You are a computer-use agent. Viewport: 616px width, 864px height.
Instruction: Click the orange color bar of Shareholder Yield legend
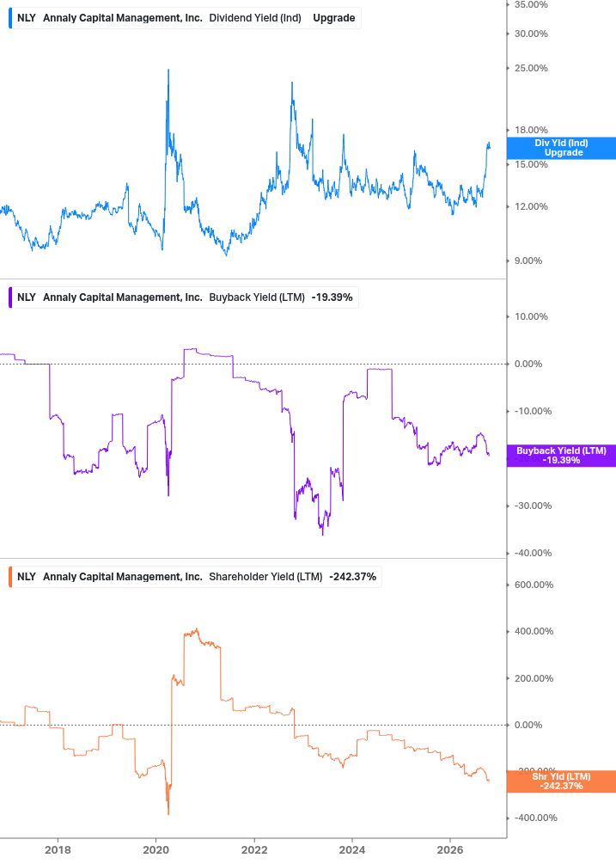[10, 577]
